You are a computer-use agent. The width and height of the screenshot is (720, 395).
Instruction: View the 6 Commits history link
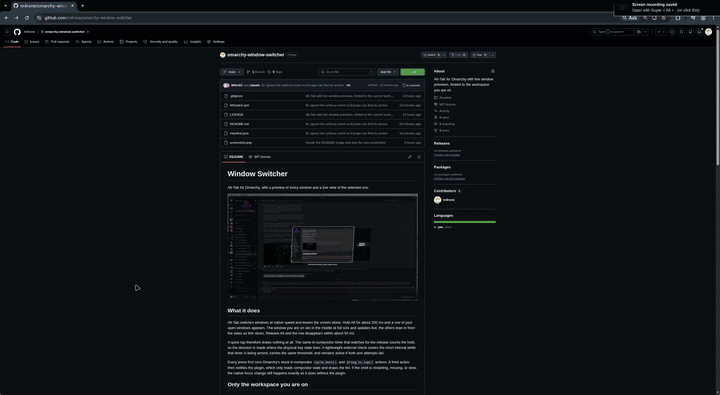[x=411, y=85]
